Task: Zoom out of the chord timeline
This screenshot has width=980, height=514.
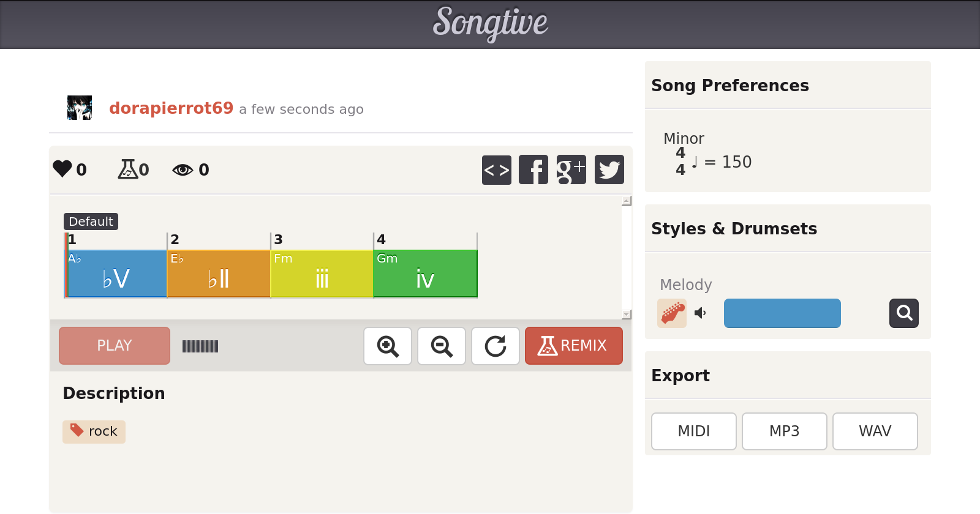Action: [x=442, y=346]
